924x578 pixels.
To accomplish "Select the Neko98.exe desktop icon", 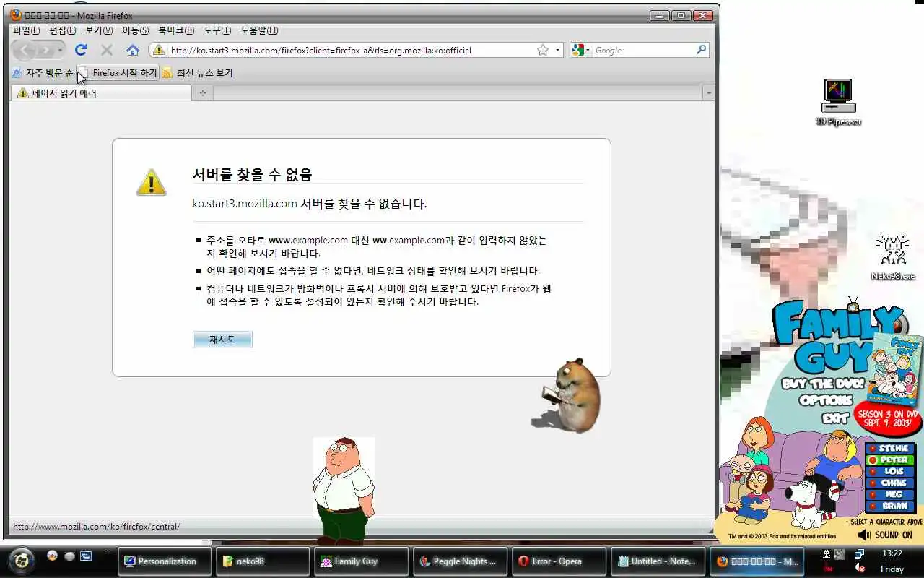I will pos(892,258).
